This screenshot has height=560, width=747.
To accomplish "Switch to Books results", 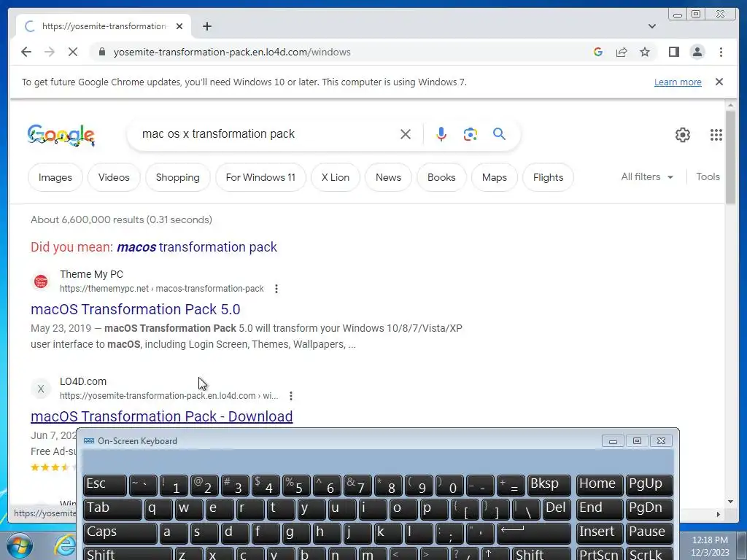I will click(x=441, y=177).
